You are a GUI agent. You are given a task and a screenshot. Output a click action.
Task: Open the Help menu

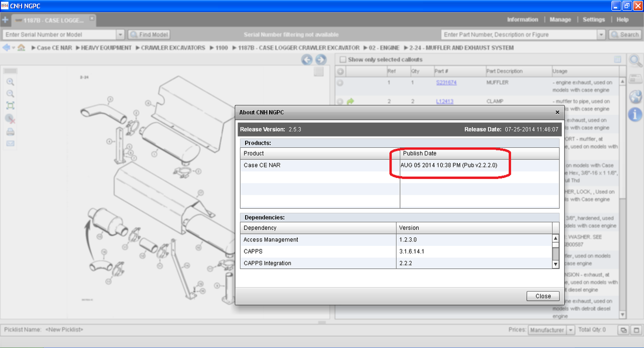(x=622, y=20)
